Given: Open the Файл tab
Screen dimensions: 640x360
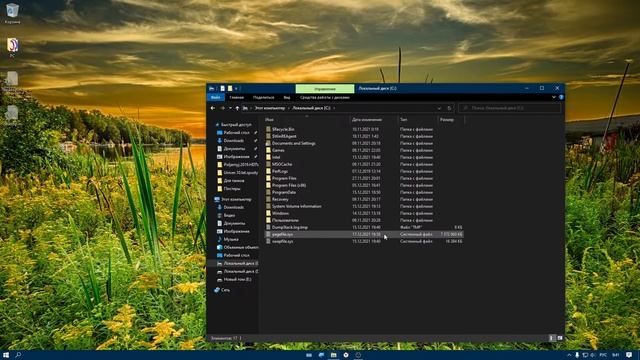Looking at the screenshot, I should [216, 98].
